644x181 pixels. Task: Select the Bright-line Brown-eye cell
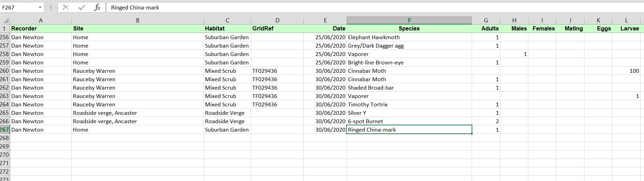pos(409,62)
